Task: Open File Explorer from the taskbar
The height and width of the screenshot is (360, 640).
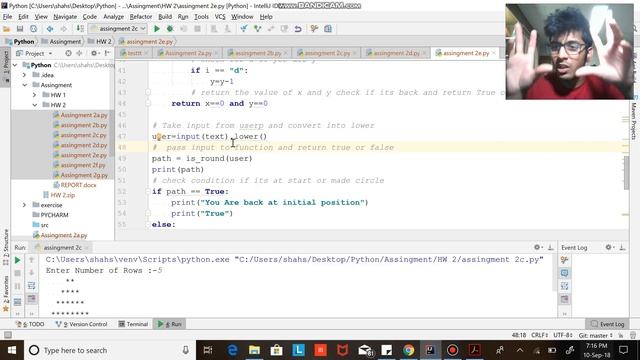Action: [255, 350]
